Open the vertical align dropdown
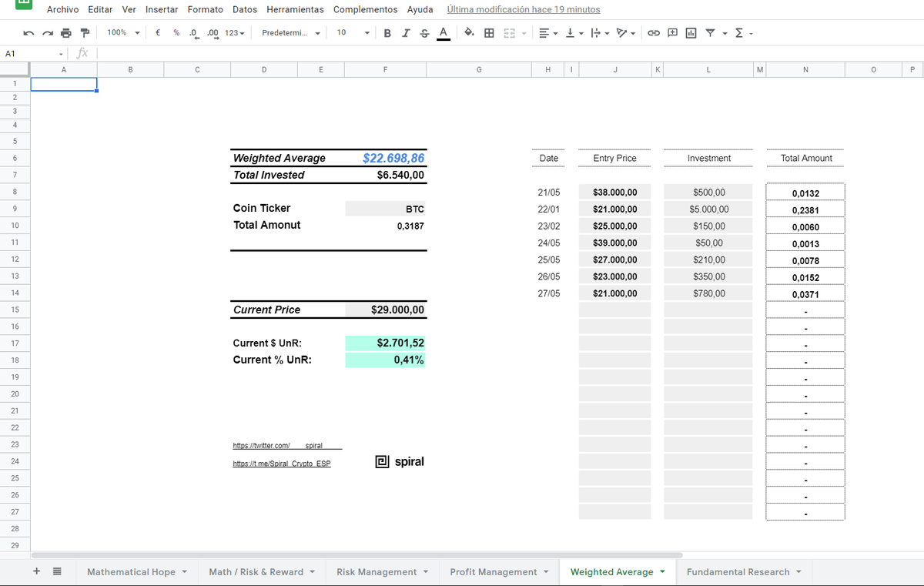 574,33
